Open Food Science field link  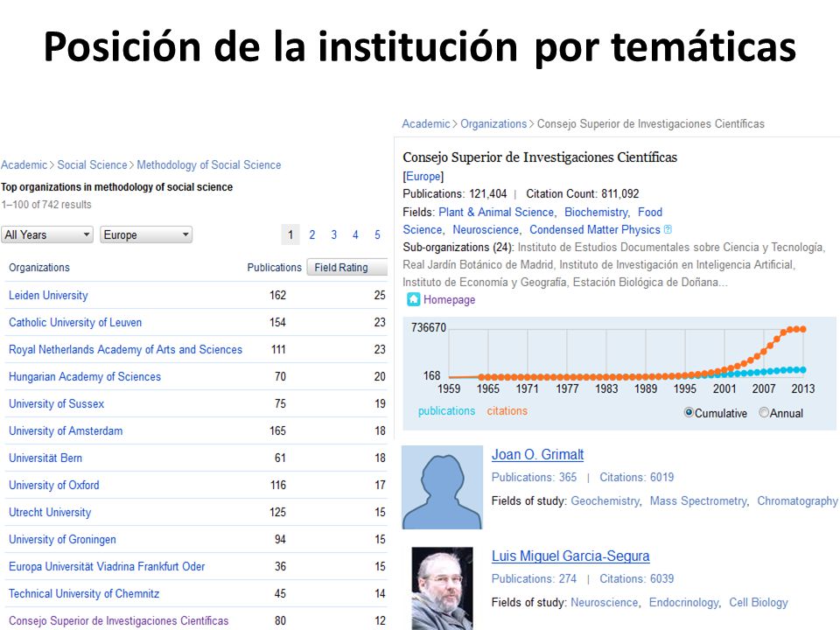coord(650,212)
